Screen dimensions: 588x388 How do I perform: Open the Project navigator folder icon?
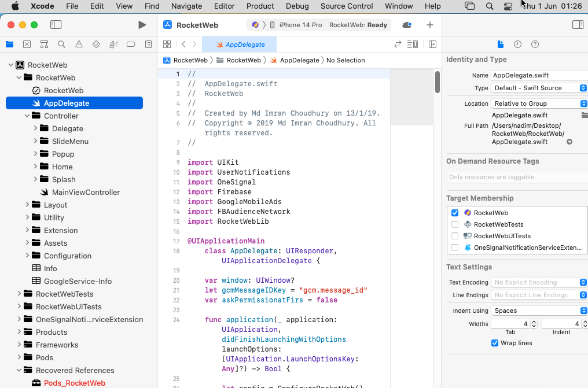(x=10, y=44)
